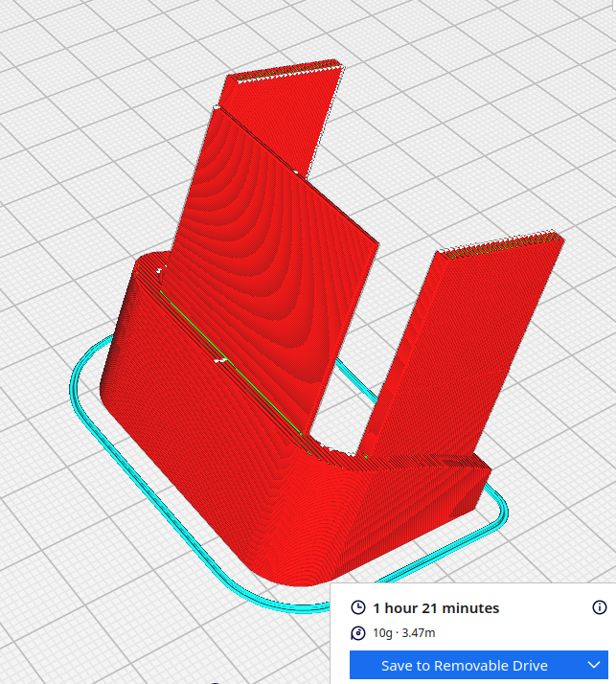Image resolution: width=616 pixels, height=684 pixels.
Task: Select the '1 hour 21 minutes' estimate text
Action: [436, 608]
